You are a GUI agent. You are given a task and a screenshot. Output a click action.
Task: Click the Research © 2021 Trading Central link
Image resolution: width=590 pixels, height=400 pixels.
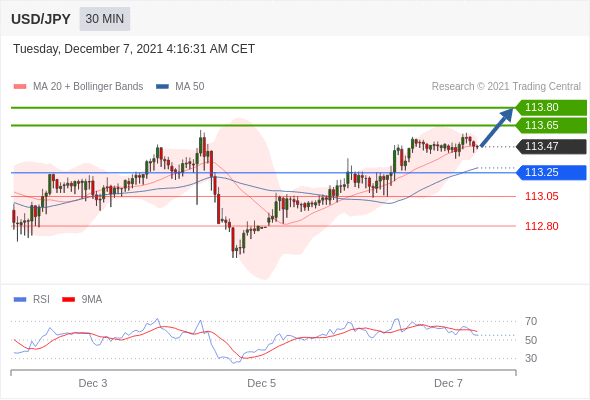click(506, 87)
